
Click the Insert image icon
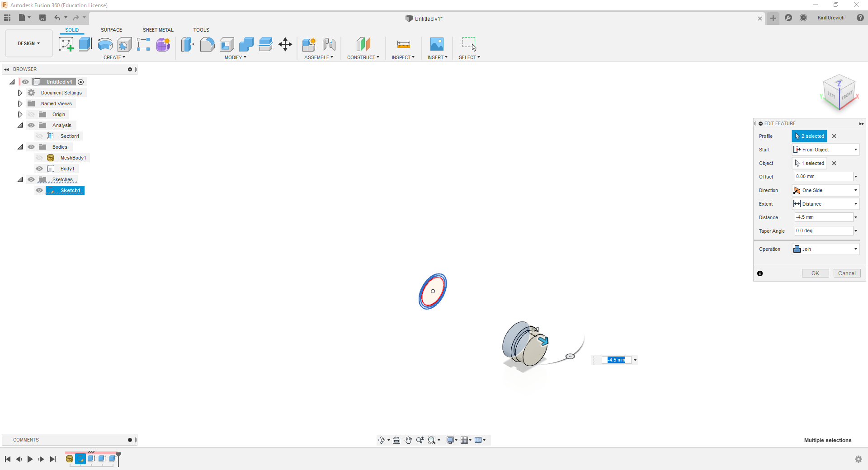(x=437, y=44)
